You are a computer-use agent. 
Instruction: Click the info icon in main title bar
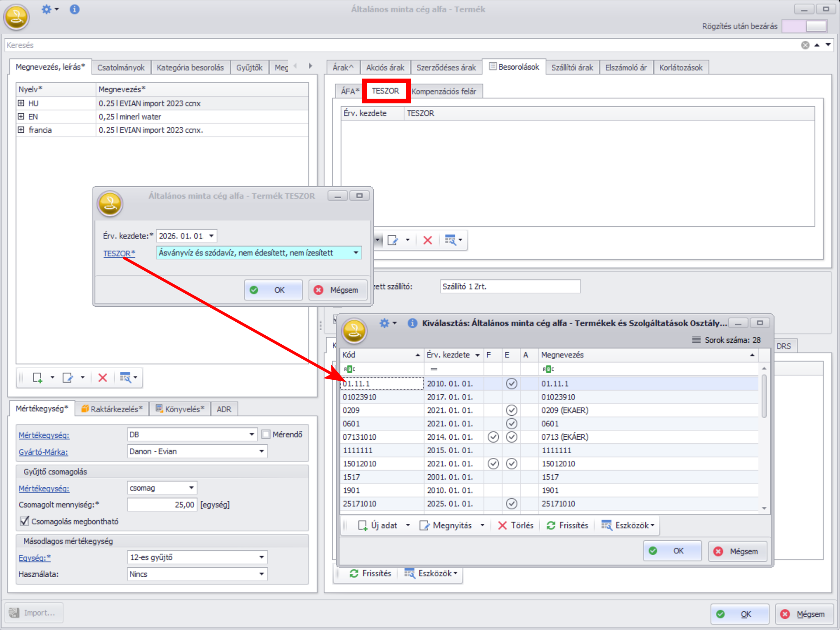(x=74, y=9)
